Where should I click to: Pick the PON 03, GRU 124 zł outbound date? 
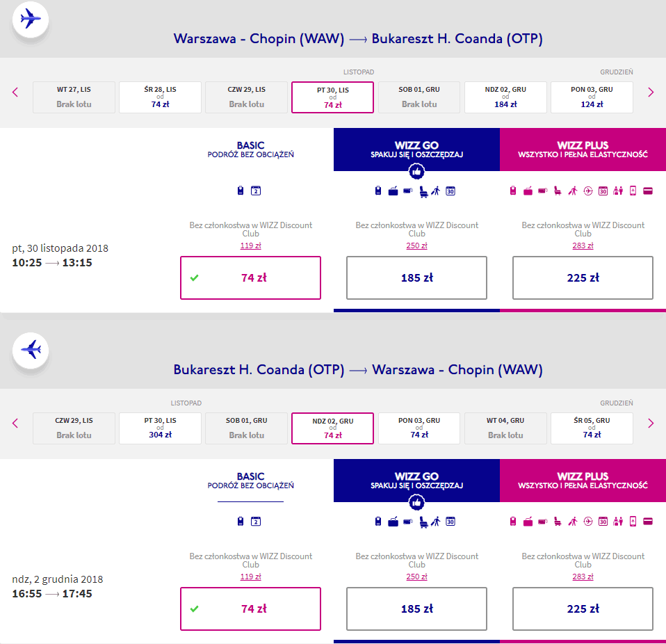(x=592, y=97)
